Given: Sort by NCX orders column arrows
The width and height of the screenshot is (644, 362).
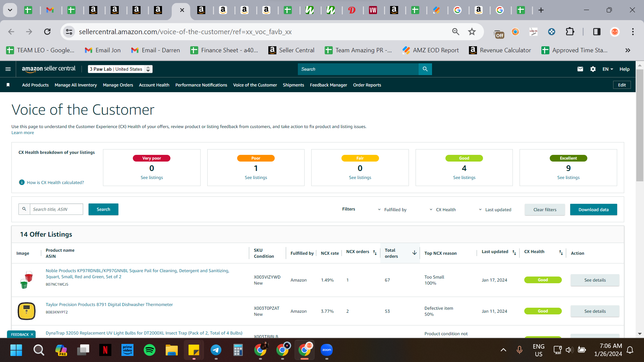Looking at the screenshot, I should 375,252.
